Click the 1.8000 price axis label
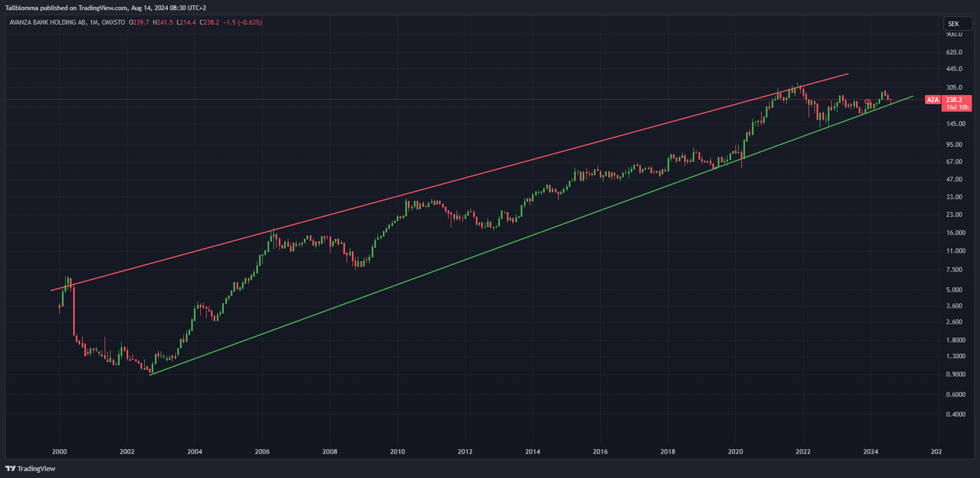This screenshot has width=980, height=478. click(x=955, y=340)
